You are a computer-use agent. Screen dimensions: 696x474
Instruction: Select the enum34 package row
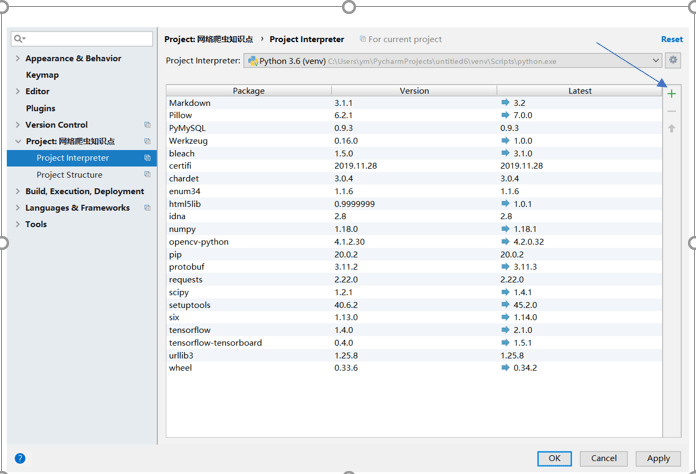point(414,191)
